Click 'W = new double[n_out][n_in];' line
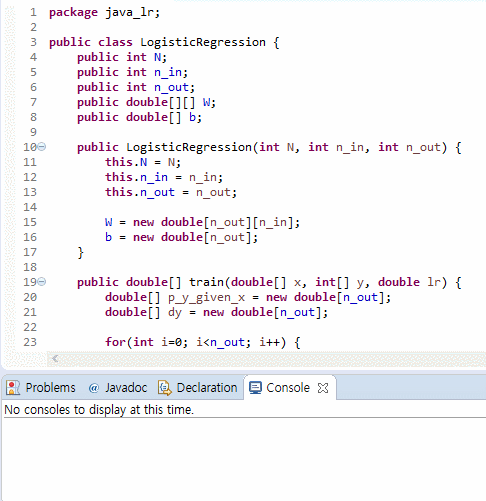This screenshot has height=501, width=486. click(202, 222)
